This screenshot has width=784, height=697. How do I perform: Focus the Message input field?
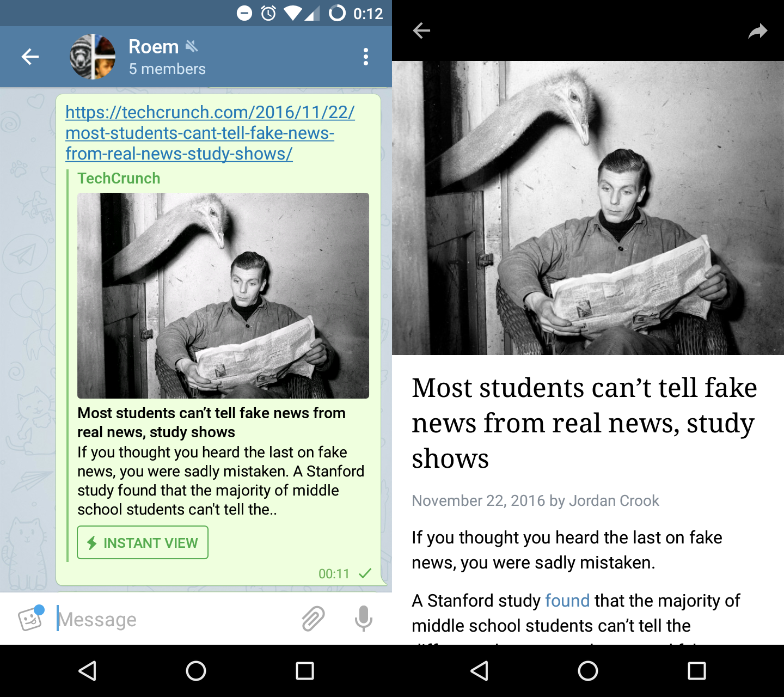click(x=174, y=619)
